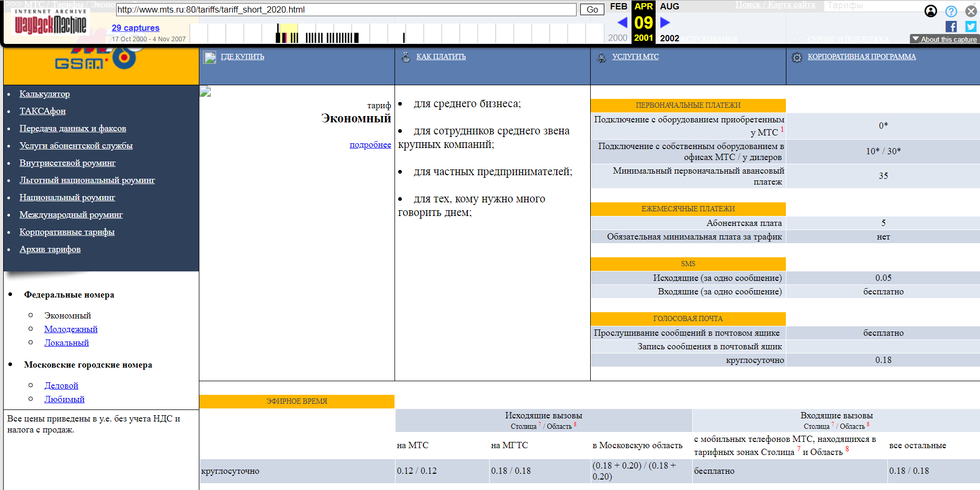Open 'КАК ПЛАТИТЬ' menu item
The height and width of the screenshot is (490, 980).
pos(441,56)
